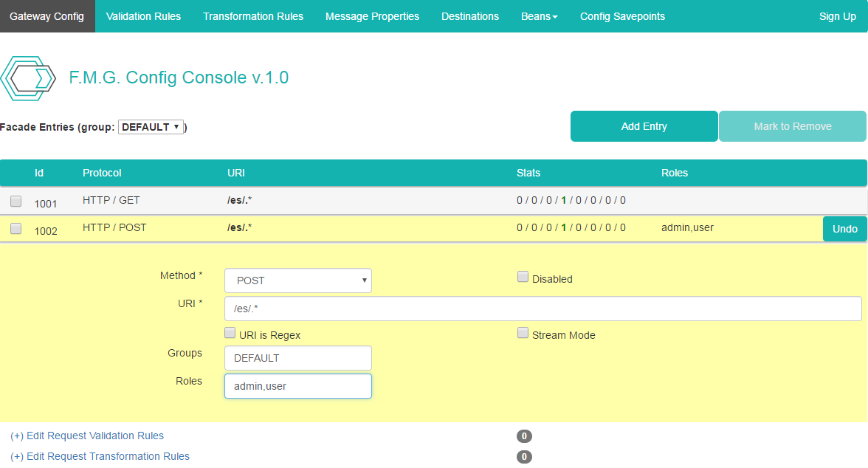Enable the Disabled checkbox

(x=523, y=278)
